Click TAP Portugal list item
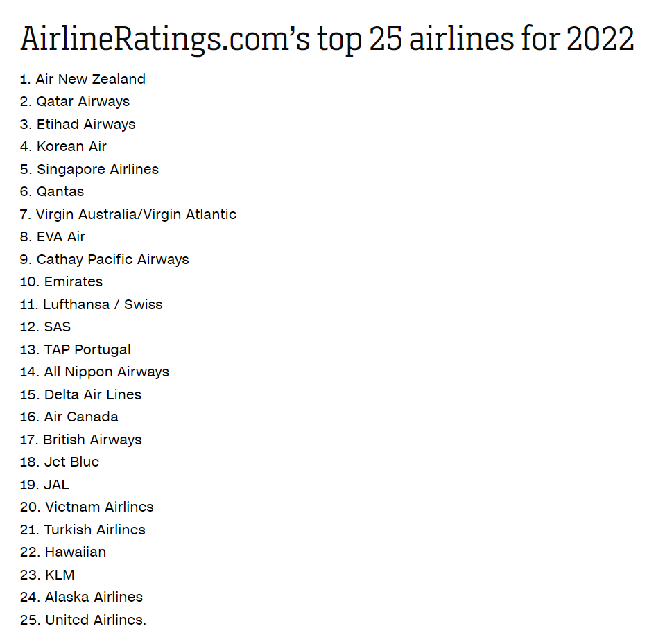The height and width of the screenshot is (644, 665). coord(76,349)
